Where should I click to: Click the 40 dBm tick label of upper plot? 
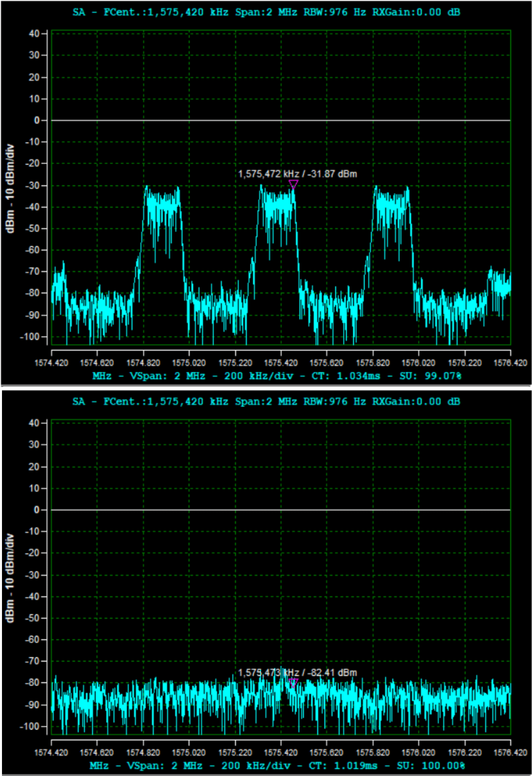34,33
